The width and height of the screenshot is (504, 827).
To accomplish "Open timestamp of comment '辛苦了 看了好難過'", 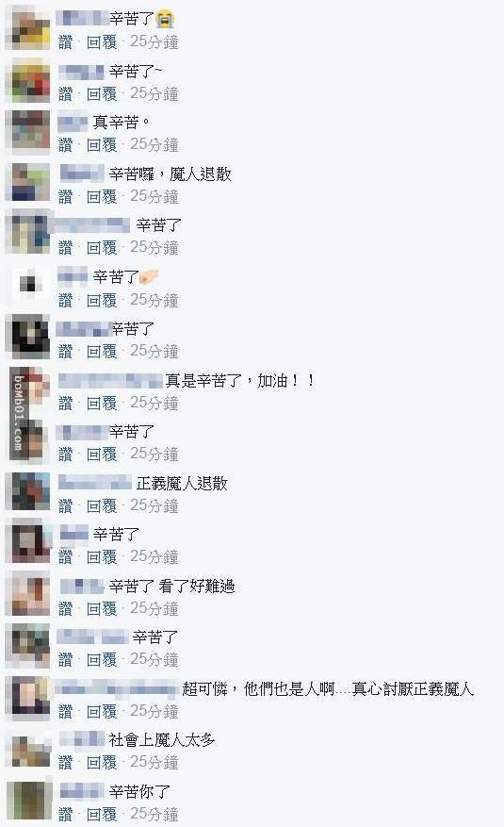I will tap(154, 608).
